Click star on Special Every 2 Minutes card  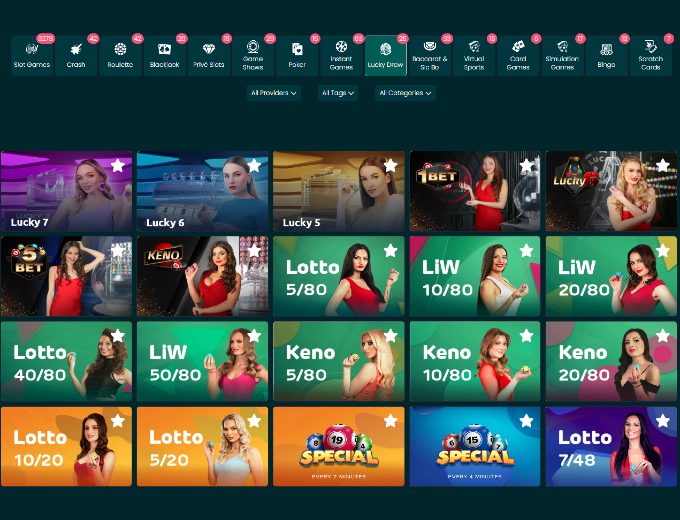coord(390,420)
